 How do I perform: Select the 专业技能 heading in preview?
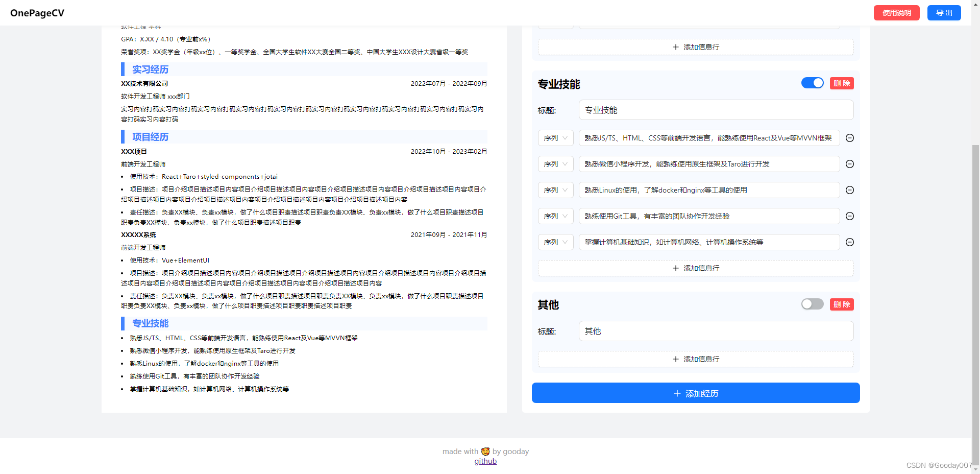[150, 323]
